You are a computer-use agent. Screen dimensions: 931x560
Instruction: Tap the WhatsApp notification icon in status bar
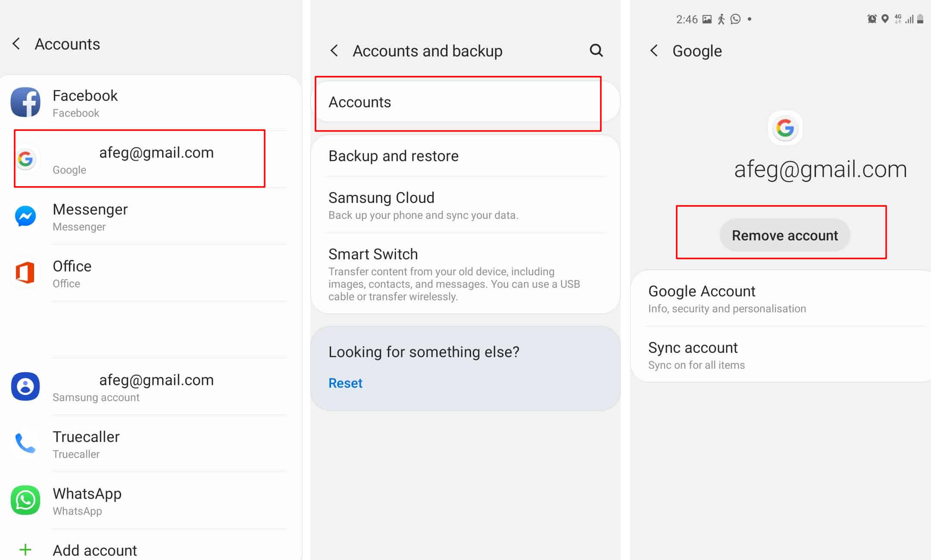coord(736,19)
